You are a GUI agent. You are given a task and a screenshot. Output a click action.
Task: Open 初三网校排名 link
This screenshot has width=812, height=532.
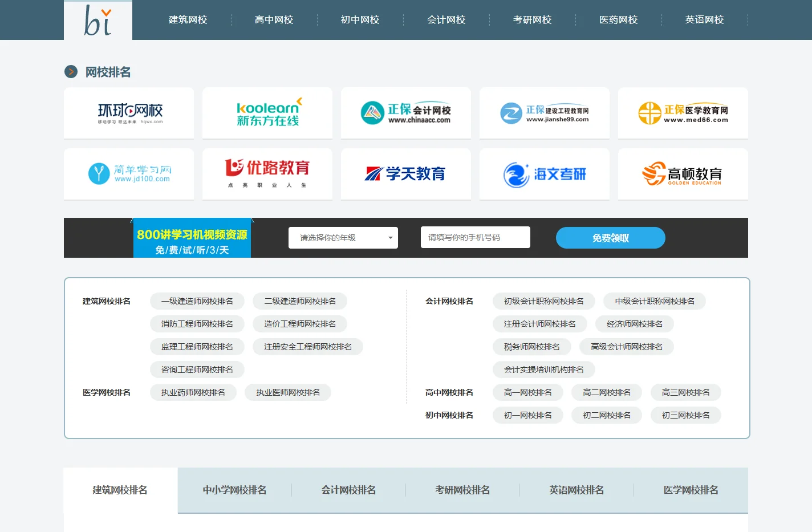[686, 415]
